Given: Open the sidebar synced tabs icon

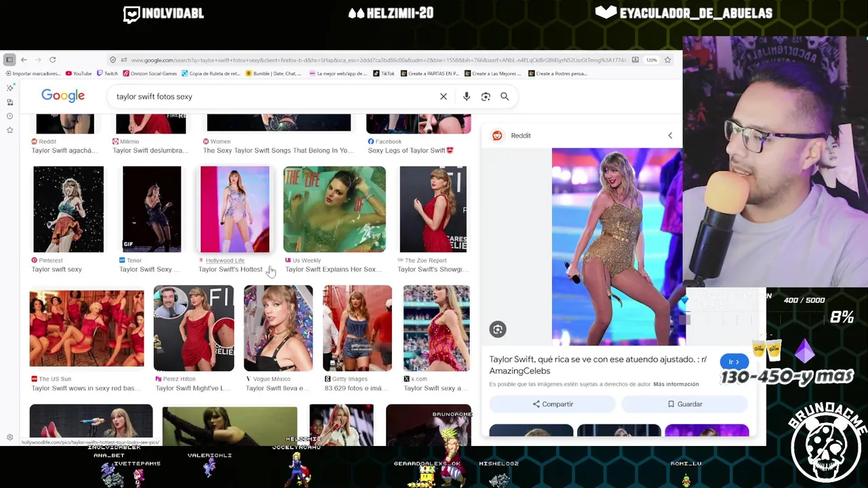Looking at the screenshot, I should pyautogui.click(x=9, y=102).
